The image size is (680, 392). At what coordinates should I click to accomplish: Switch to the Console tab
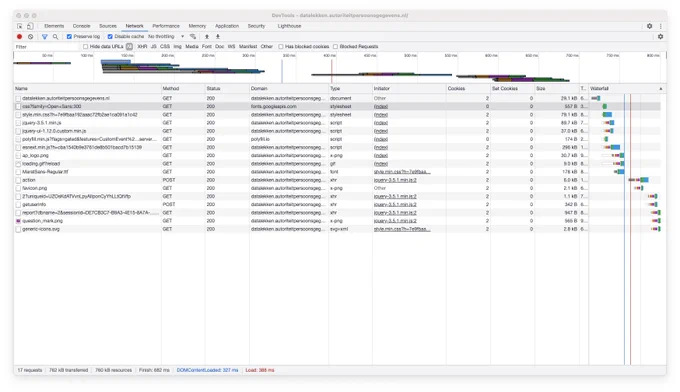82,26
